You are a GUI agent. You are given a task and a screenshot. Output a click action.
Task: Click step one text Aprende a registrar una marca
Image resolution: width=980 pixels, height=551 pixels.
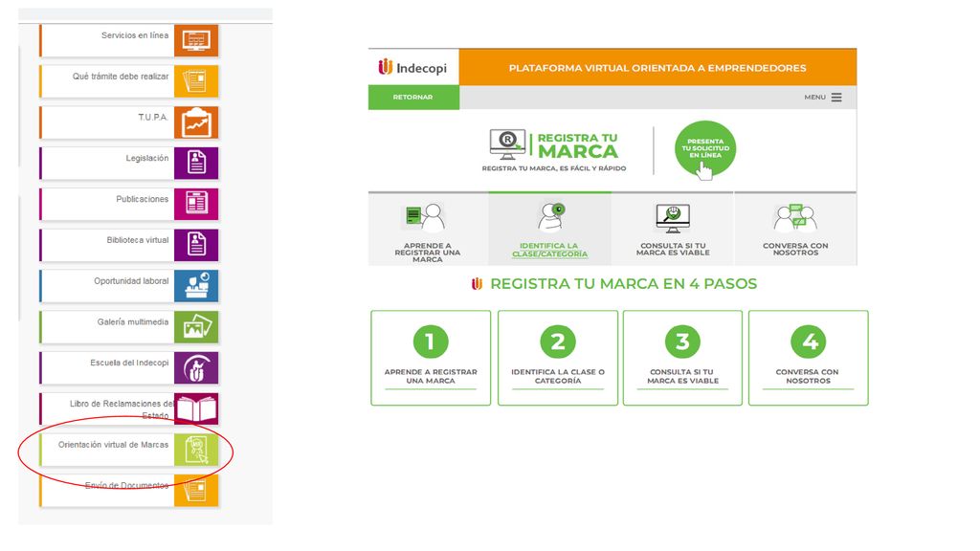431,376
